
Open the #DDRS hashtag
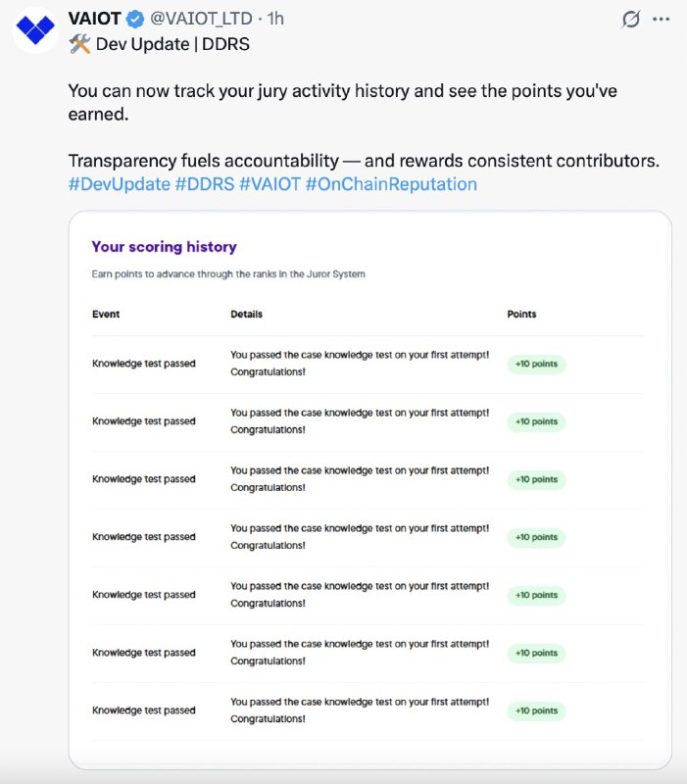click(205, 184)
